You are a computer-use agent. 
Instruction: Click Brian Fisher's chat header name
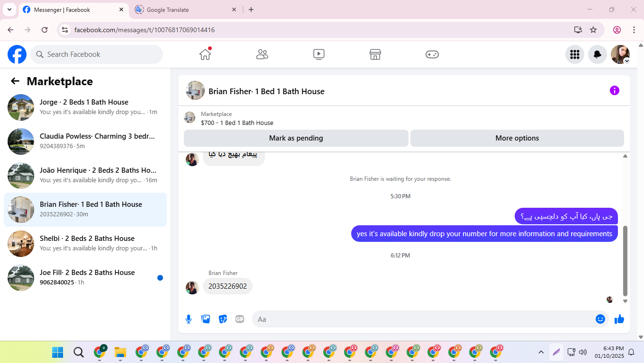point(266,91)
